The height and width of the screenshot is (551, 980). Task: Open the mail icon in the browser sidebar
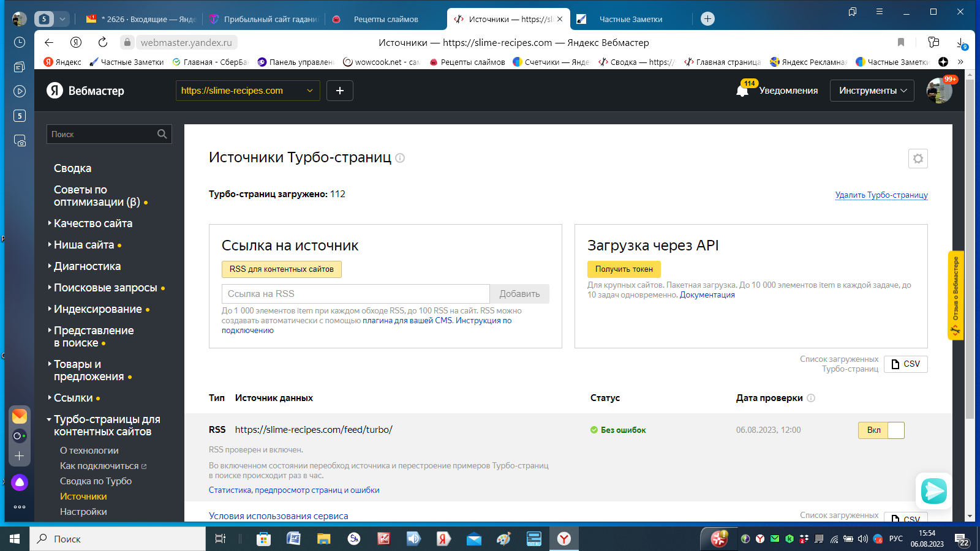point(20,416)
